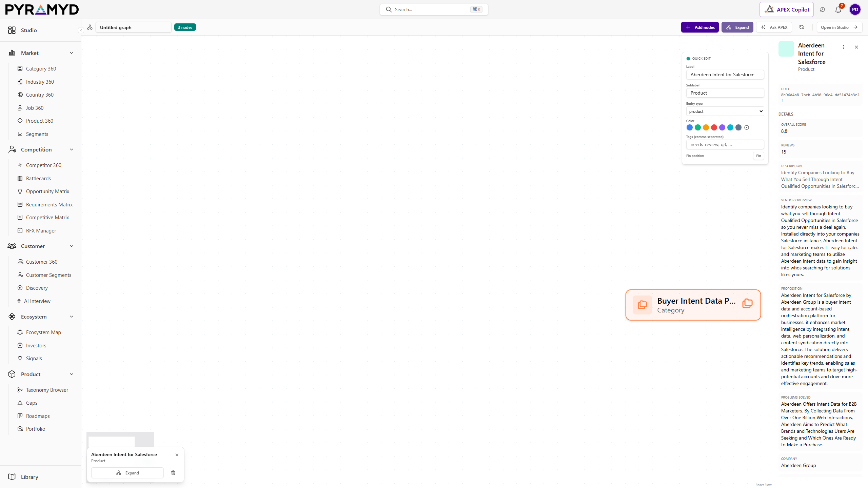The height and width of the screenshot is (488, 868).
Task: Pick the orange color swatch
Action: coord(706,127)
